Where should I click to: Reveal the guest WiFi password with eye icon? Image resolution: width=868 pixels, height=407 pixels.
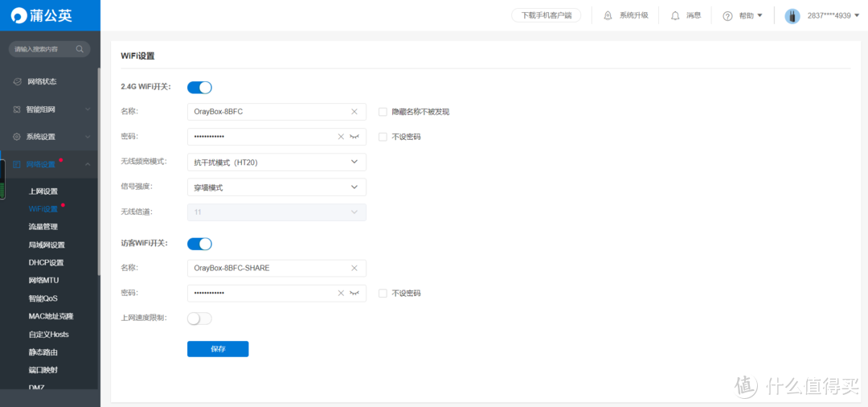coord(354,294)
